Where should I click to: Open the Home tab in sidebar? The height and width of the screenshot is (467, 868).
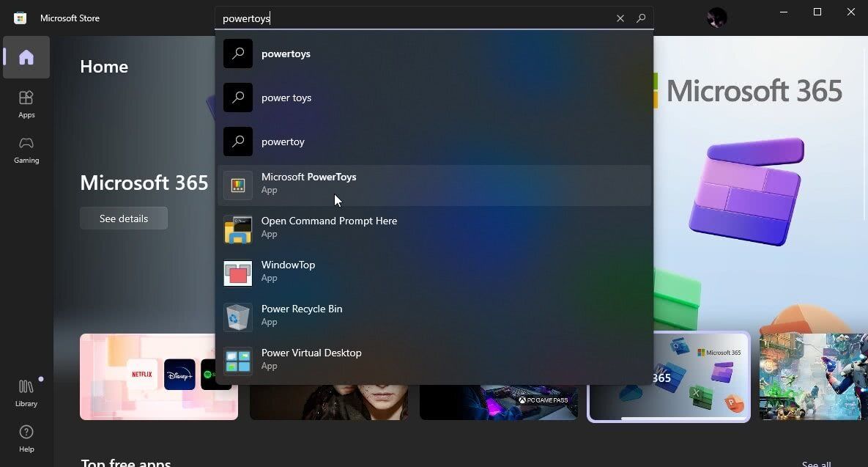(x=26, y=57)
